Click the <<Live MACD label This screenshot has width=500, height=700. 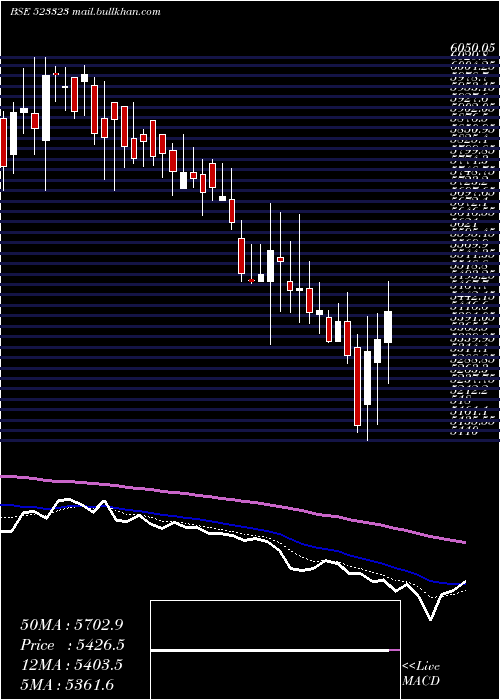pos(421,673)
